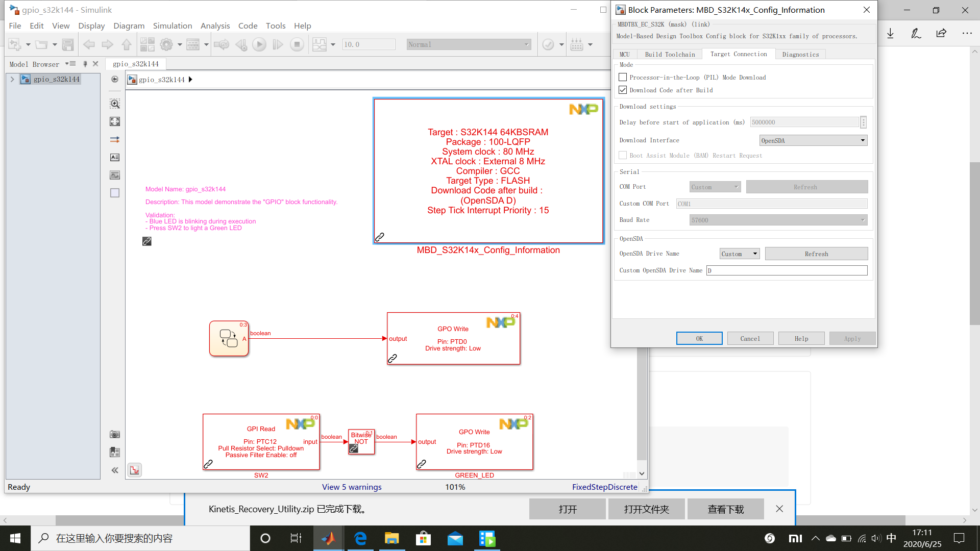This screenshot has width=980, height=551.
Task: Open OpenSDA Drive Name Custom dropdown
Action: pos(740,254)
